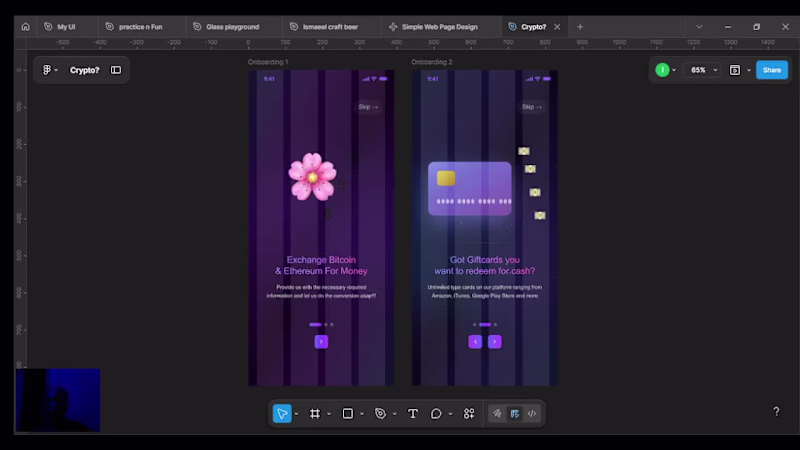Image resolution: width=800 pixels, height=450 pixels.
Task: Switch to Design mode in the toolbar
Action: click(x=514, y=413)
